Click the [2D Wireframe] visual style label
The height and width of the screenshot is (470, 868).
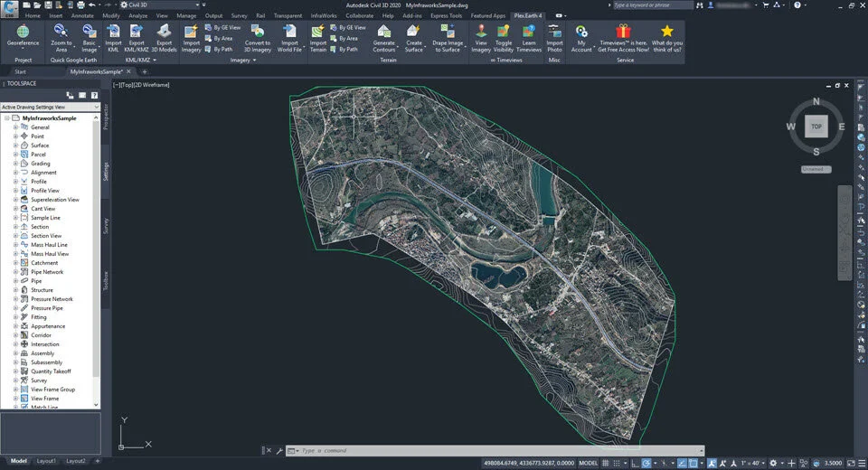pyautogui.click(x=151, y=85)
